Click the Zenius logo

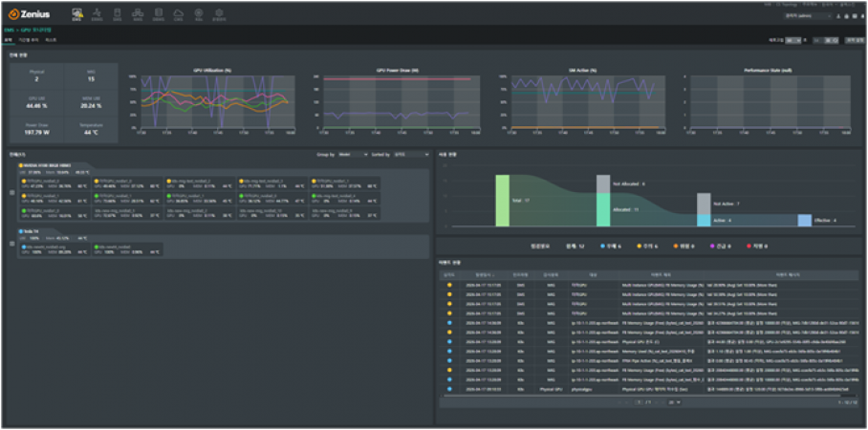(x=27, y=13)
